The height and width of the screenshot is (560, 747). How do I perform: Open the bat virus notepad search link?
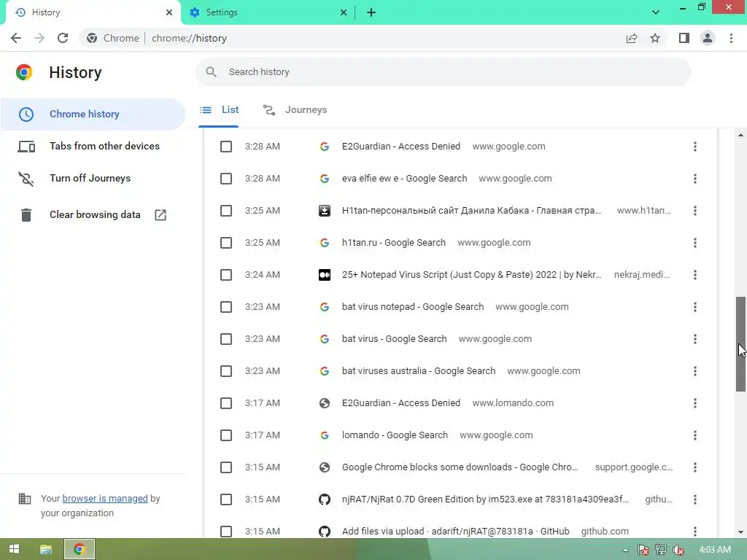tap(413, 307)
